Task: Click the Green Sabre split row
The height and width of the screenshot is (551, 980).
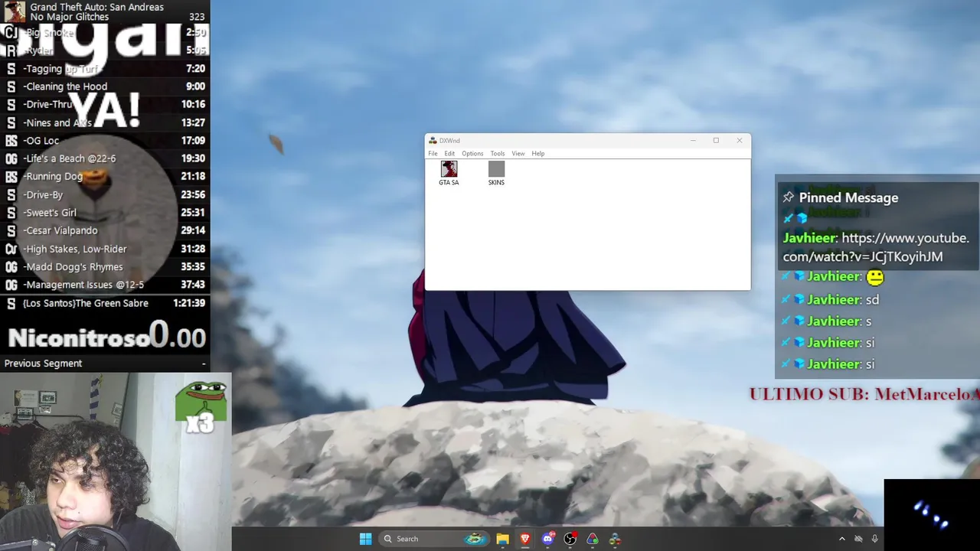Action: [x=105, y=303]
